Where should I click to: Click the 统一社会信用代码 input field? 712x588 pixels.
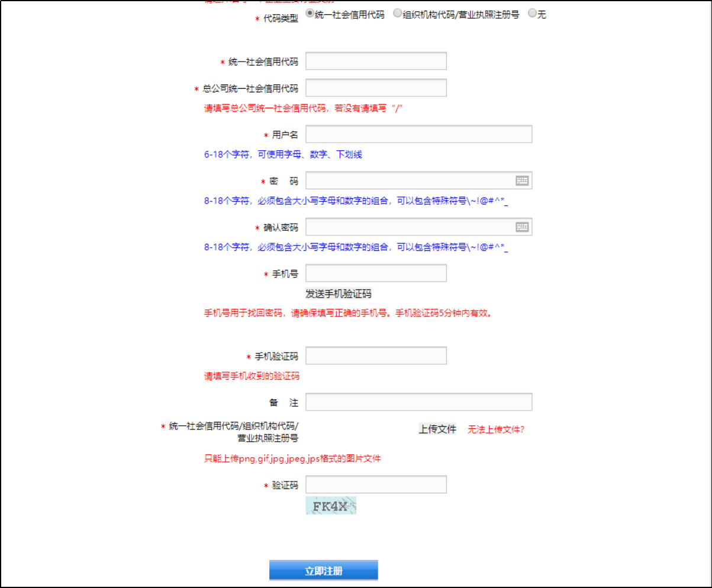point(376,61)
